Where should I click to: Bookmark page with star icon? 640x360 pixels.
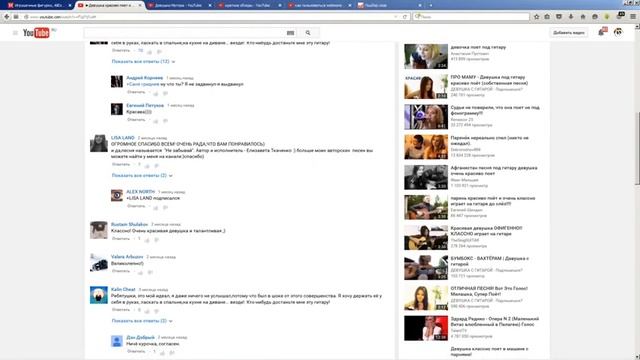[536, 17]
